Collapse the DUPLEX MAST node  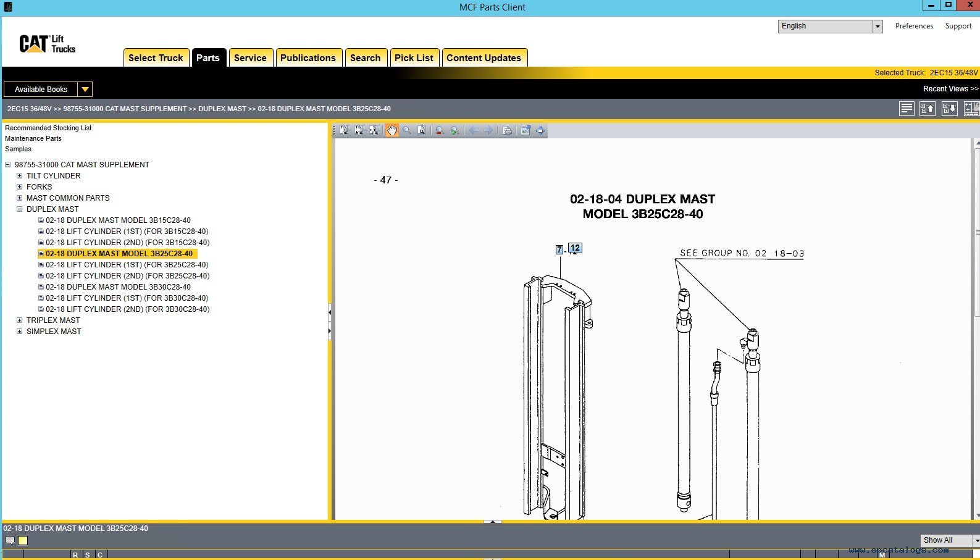click(19, 209)
